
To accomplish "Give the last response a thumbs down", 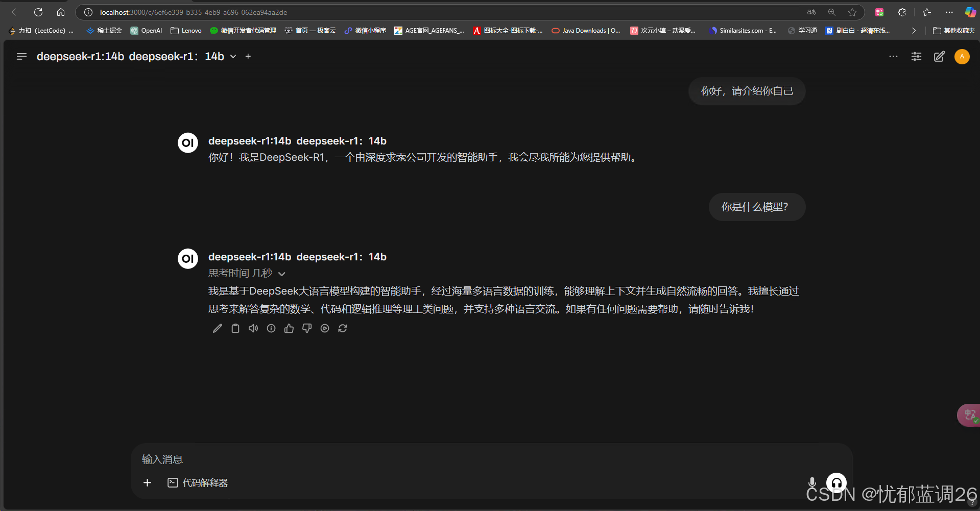I will click(307, 328).
